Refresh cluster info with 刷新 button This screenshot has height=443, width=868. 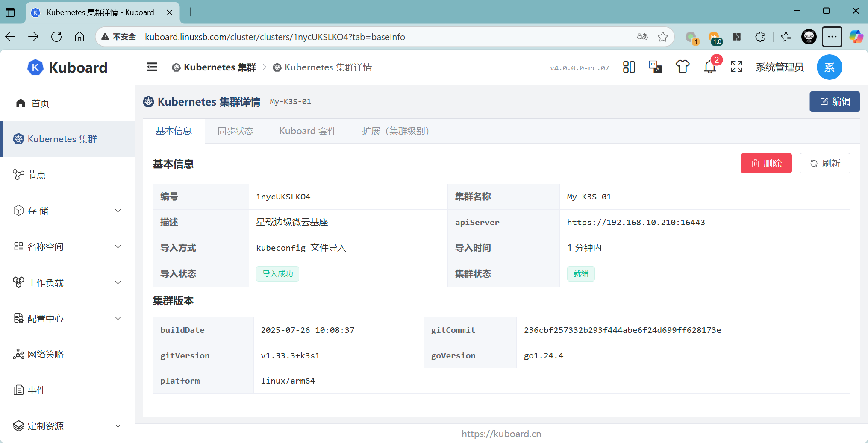click(824, 164)
